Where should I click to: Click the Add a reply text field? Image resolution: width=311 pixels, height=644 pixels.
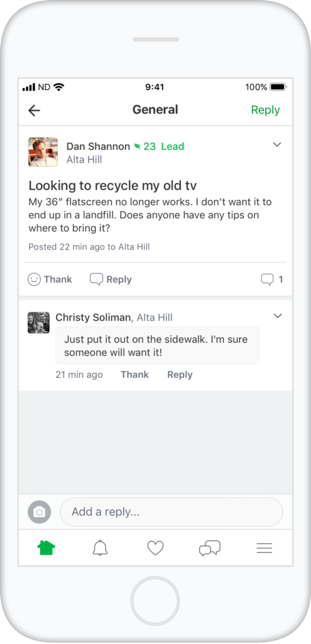pos(172,512)
